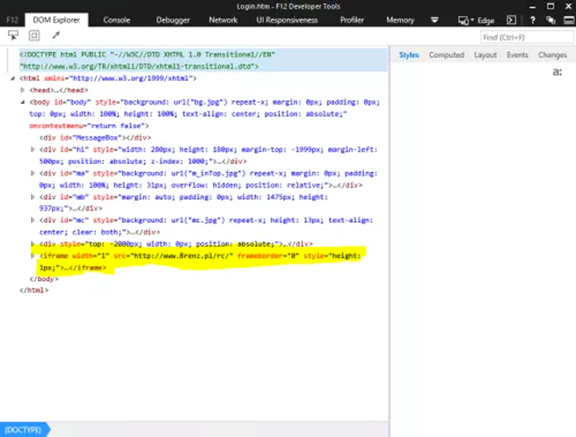Expand the head element node

[22, 90]
